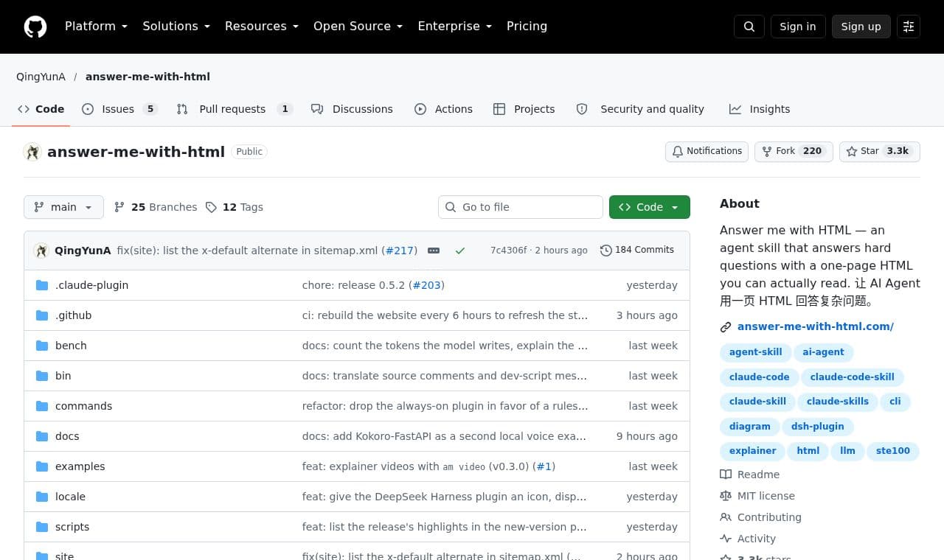Star the repository

click(880, 152)
